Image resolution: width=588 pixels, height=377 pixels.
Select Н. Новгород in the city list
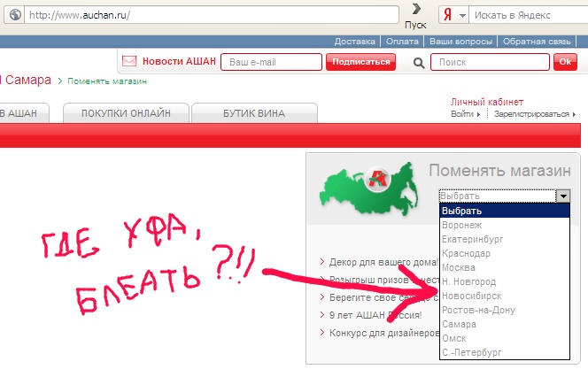[505, 281]
